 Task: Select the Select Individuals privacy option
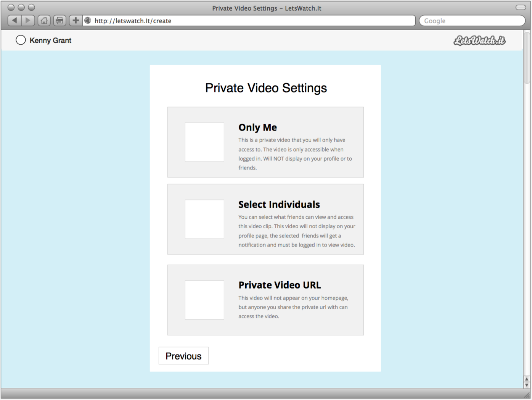click(204, 219)
